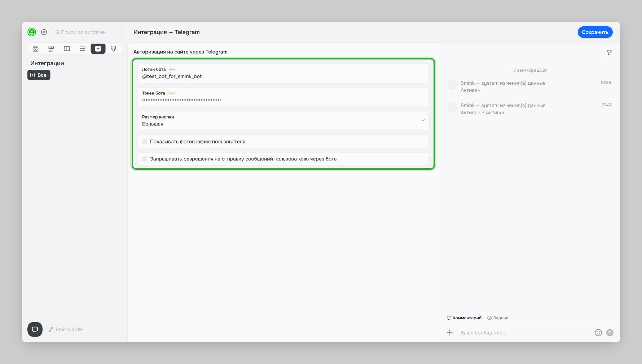Select the 'Все' integrations filter
Image resolution: width=642 pixels, height=364 pixels.
point(39,75)
